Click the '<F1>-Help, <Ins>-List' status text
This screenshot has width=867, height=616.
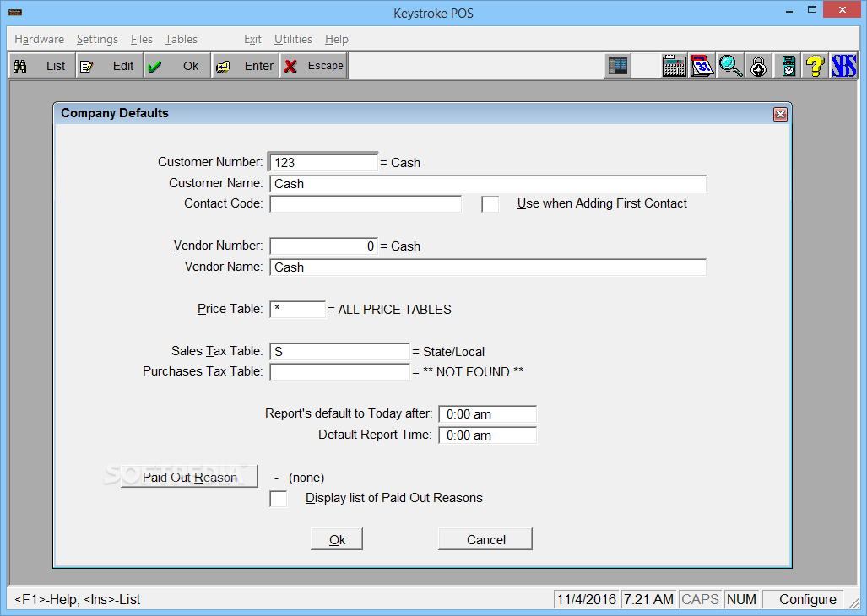[x=78, y=599]
